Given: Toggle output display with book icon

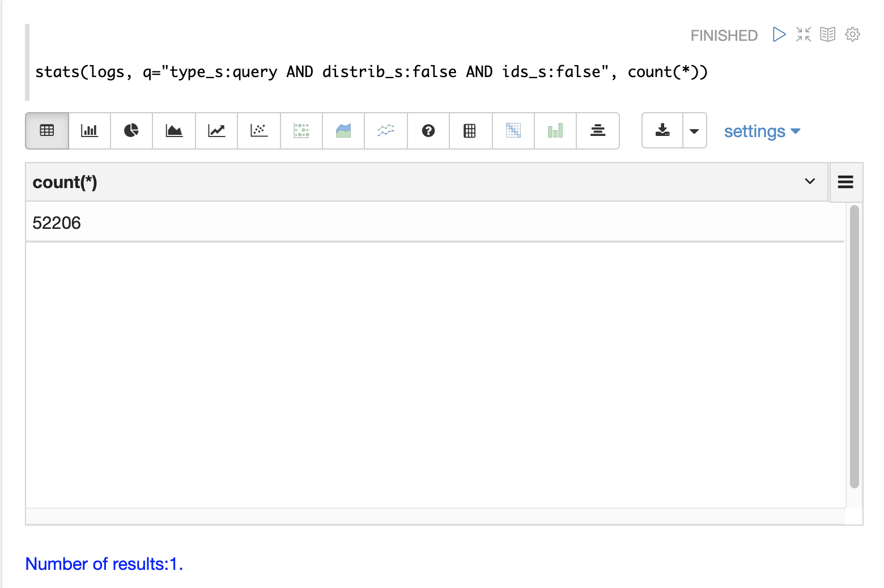Looking at the screenshot, I should click(x=828, y=35).
